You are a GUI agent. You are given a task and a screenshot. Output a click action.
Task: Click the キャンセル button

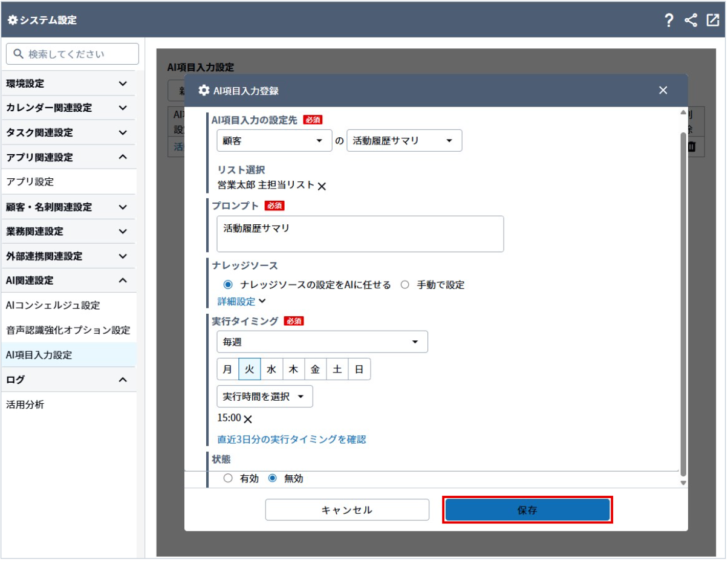point(347,510)
